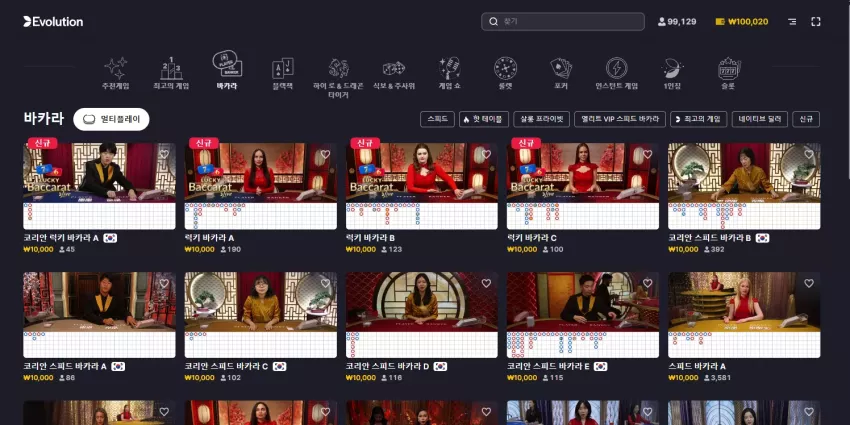The width and height of the screenshot is (850, 425).
Task: Click the New badge on Lucky Baccarat B
Action: coord(365,143)
